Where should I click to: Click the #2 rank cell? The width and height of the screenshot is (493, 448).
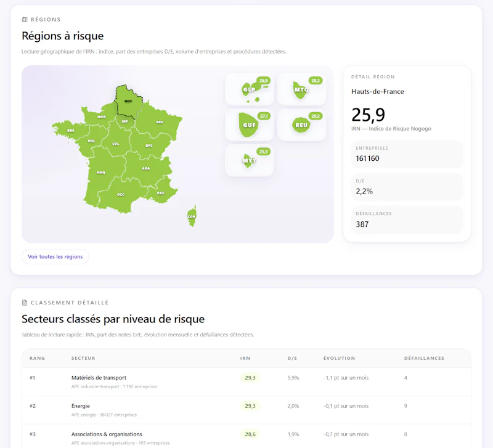pyautogui.click(x=33, y=406)
